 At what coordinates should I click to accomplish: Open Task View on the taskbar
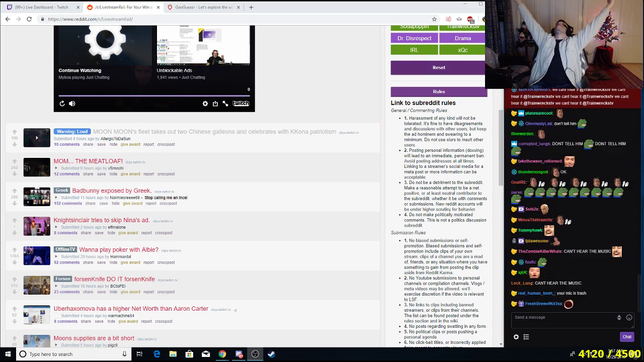tap(139, 354)
